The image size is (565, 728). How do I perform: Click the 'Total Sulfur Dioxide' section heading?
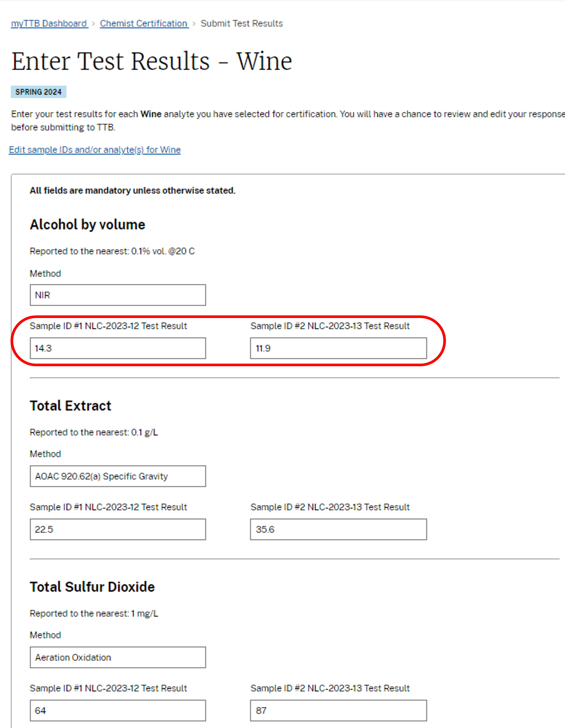[92, 587]
